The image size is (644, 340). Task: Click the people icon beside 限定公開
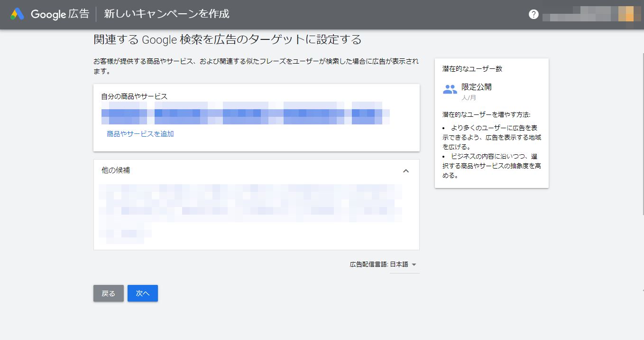[450, 89]
